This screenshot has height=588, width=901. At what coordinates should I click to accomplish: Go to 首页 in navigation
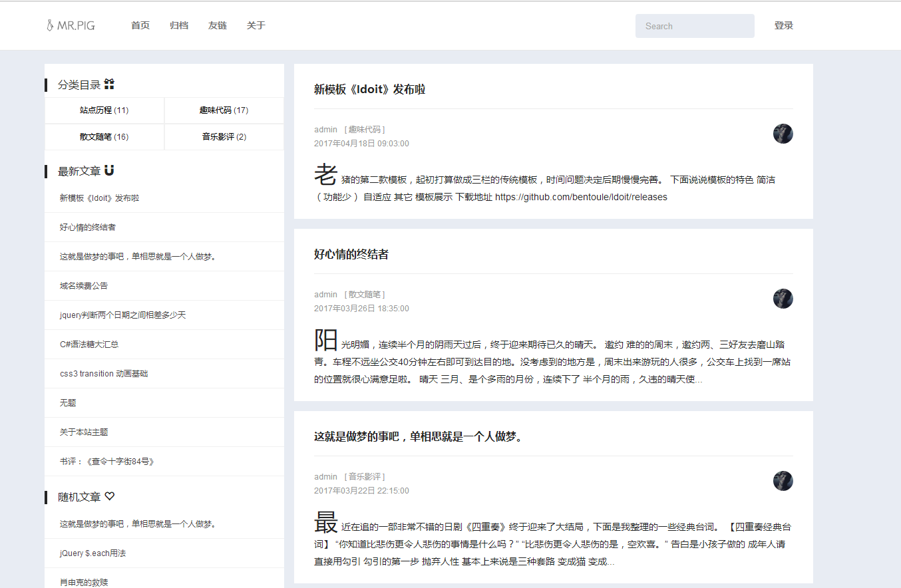[140, 25]
